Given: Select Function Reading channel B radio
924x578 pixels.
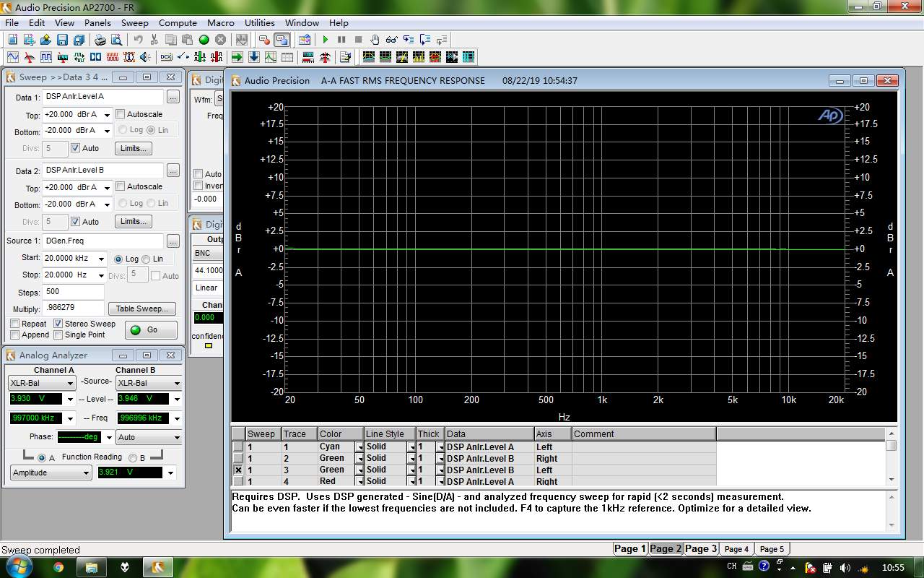Looking at the screenshot, I should tap(133, 457).
